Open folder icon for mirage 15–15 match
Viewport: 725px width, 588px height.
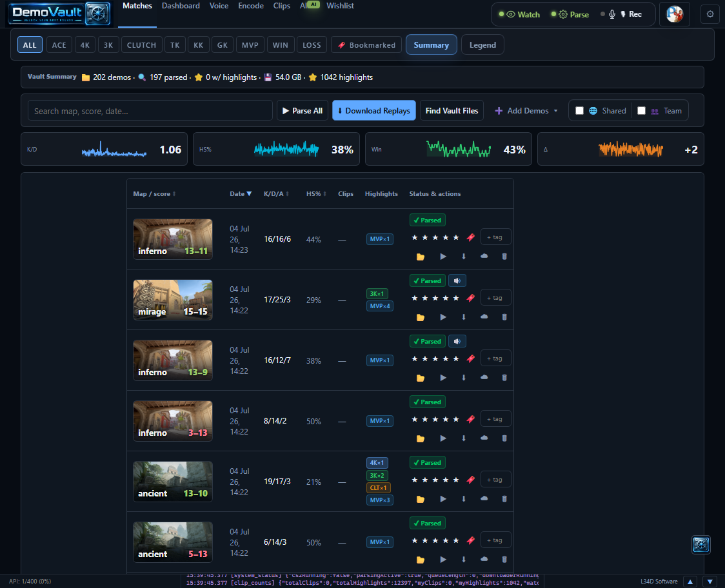coord(421,317)
